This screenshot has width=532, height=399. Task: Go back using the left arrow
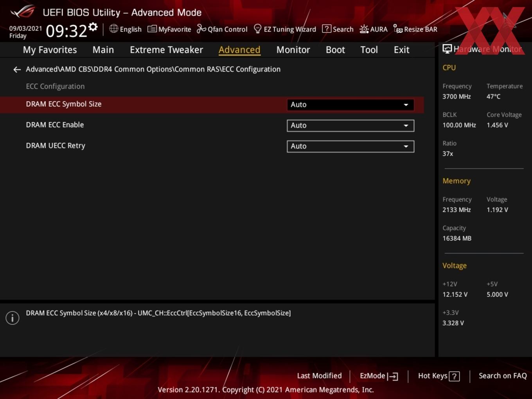pos(17,70)
